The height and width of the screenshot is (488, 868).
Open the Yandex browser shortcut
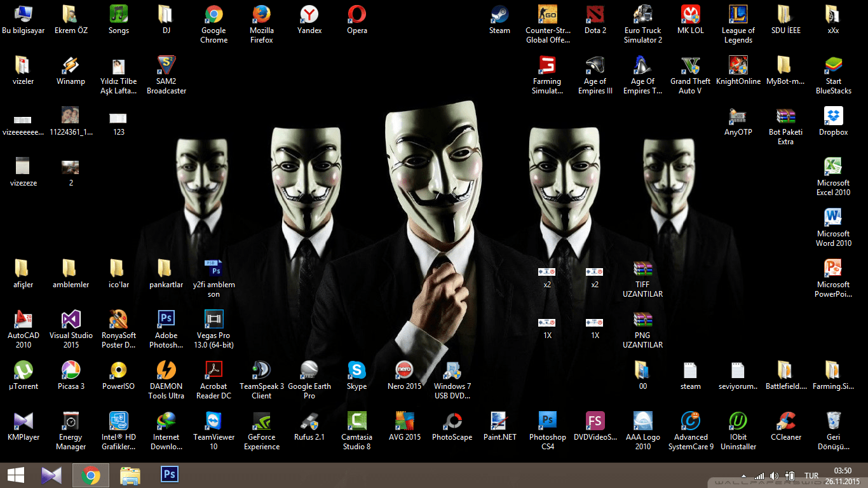[x=309, y=20]
